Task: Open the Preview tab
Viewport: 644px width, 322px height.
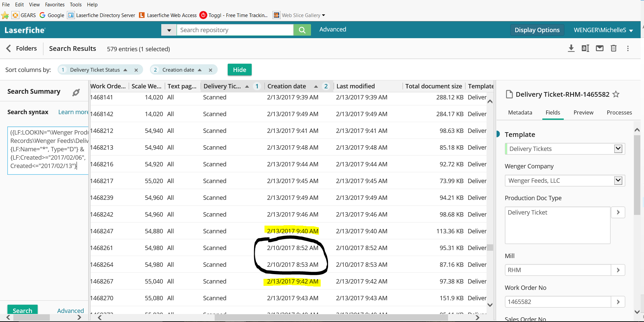Action: tap(583, 113)
